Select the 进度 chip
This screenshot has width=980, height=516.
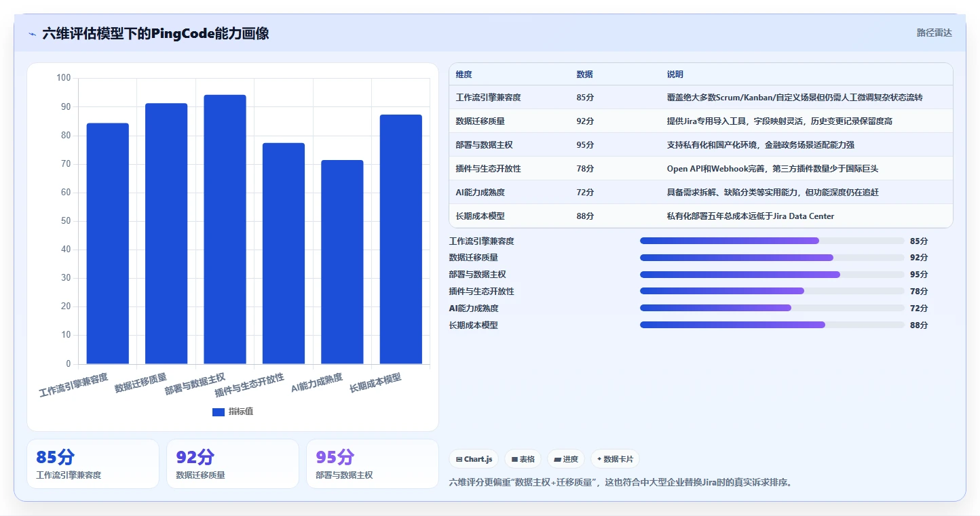click(566, 459)
